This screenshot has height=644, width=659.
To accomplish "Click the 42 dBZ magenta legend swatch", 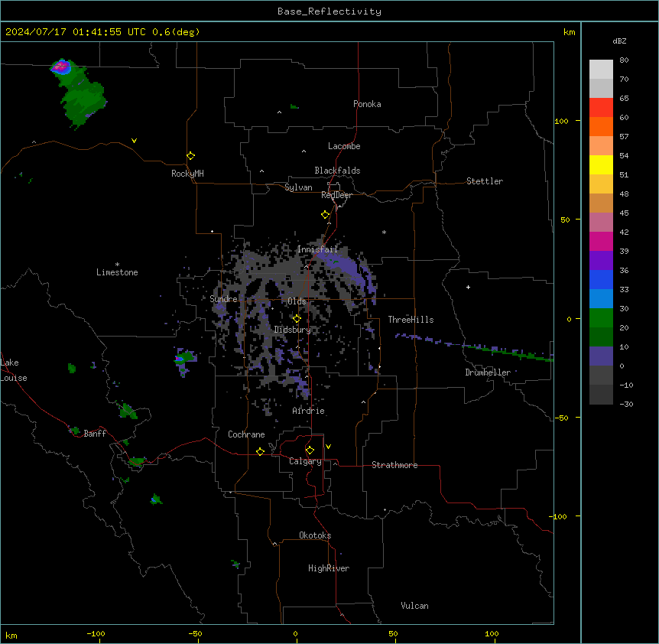I will pos(601,241).
